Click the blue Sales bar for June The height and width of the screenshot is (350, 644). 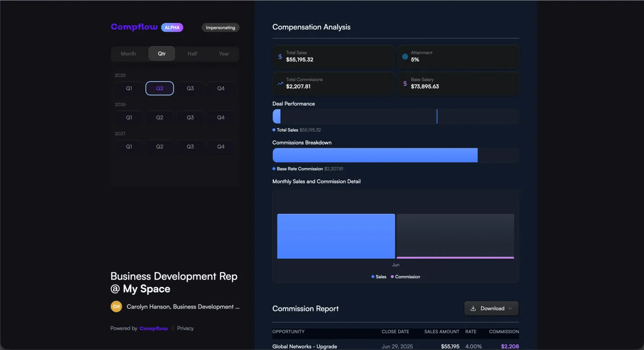(336, 236)
